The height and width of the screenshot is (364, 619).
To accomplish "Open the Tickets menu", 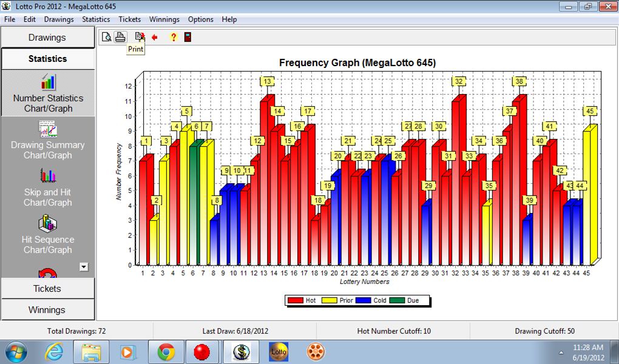I will [129, 19].
